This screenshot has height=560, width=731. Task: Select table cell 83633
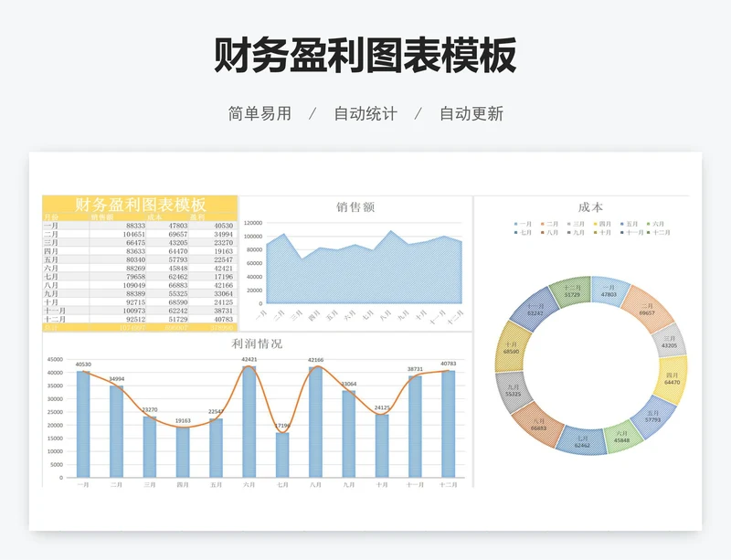[135, 251]
